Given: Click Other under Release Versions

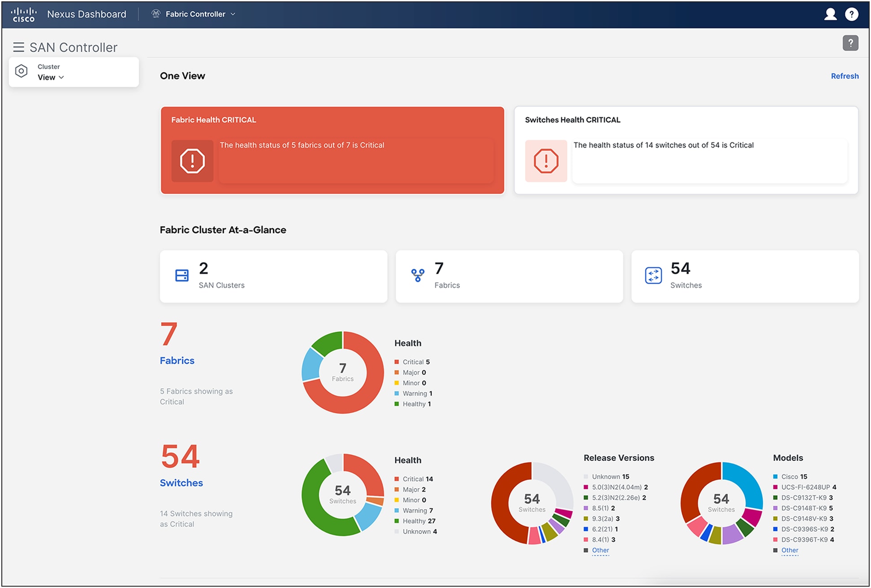Looking at the screenshot, I should (600, 550).
